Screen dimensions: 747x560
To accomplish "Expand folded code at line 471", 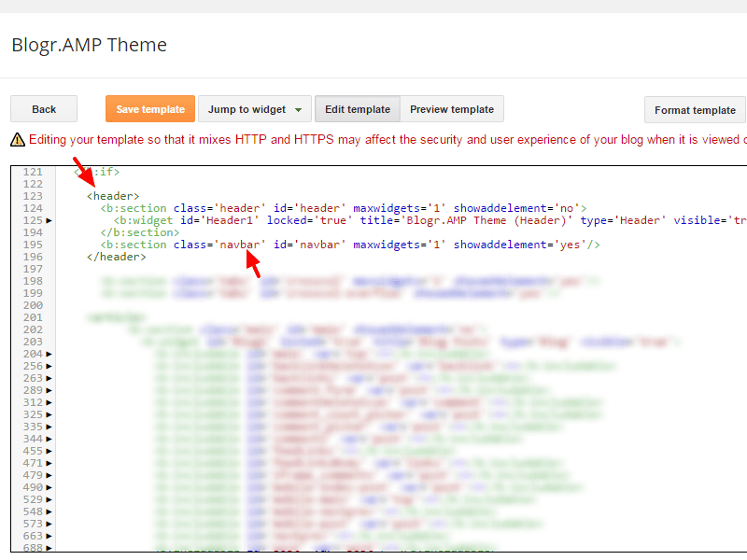I will coord(49,463).
